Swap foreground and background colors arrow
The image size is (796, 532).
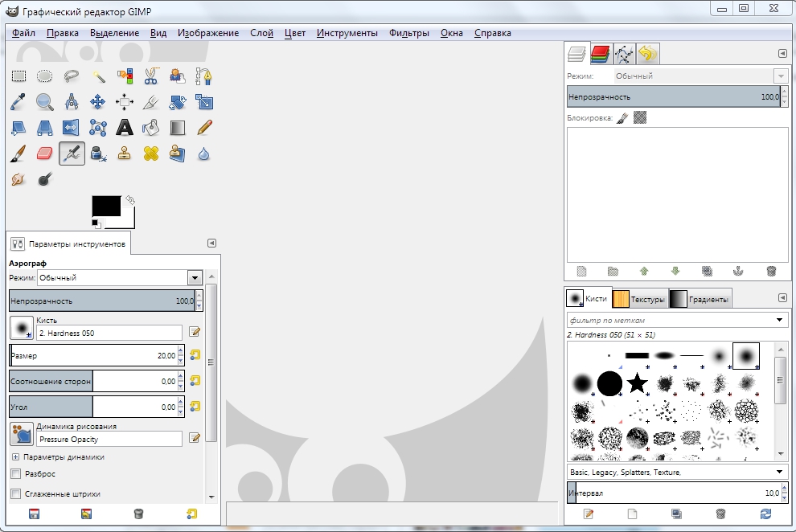[130, 200]
